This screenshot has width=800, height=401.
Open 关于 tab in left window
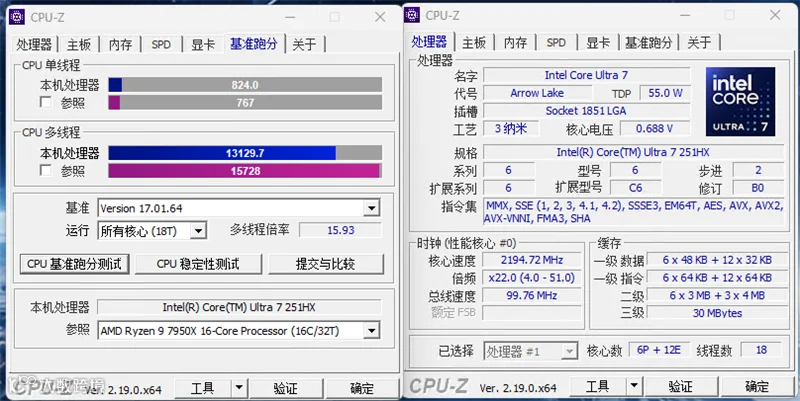click(x=304, y=44)
